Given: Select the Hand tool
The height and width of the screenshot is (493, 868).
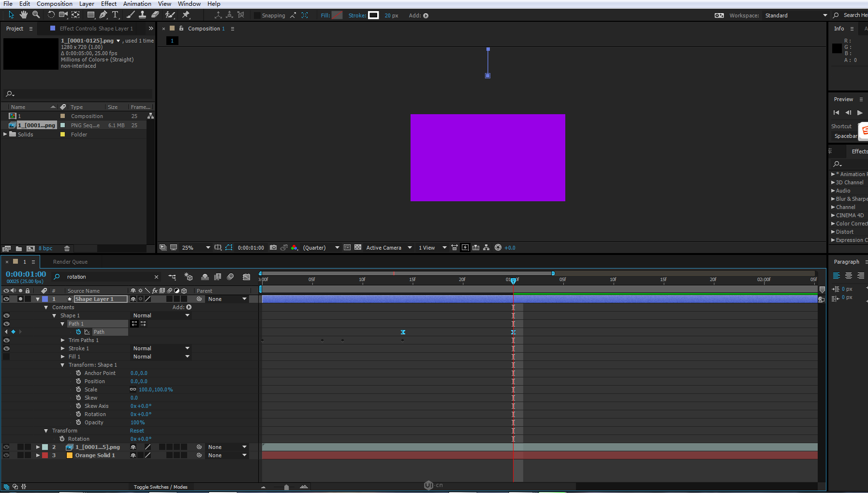Looking at the screenshot, I should pos(23,15).
